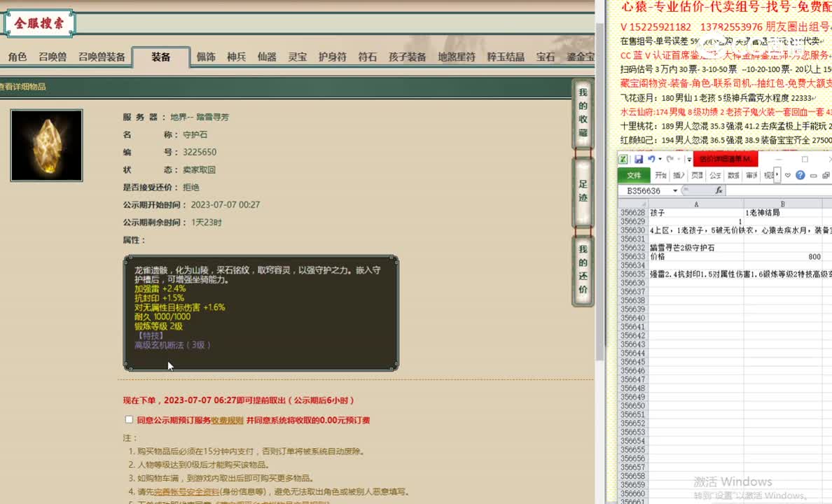The width and height of the screenshot is (832, 504).
Task: Open the Name Box dropdown next to B356636
Action: coord(675,190)
